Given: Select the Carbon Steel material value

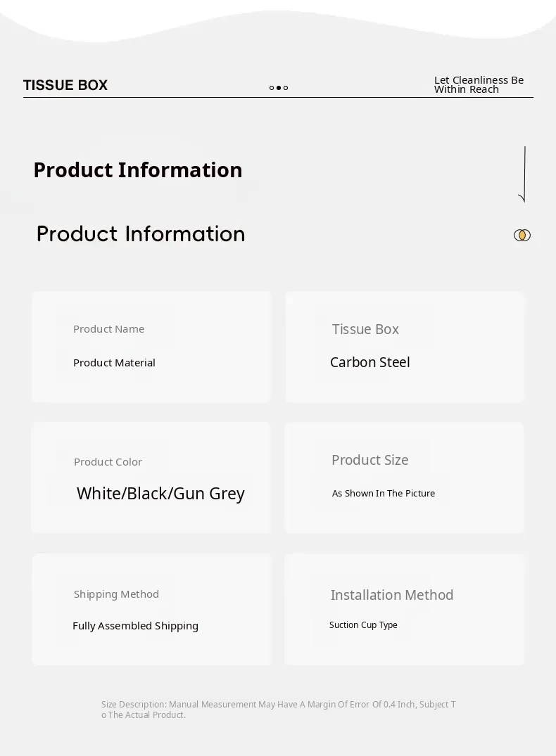Looking at the screenshot, I should point(369,362).
